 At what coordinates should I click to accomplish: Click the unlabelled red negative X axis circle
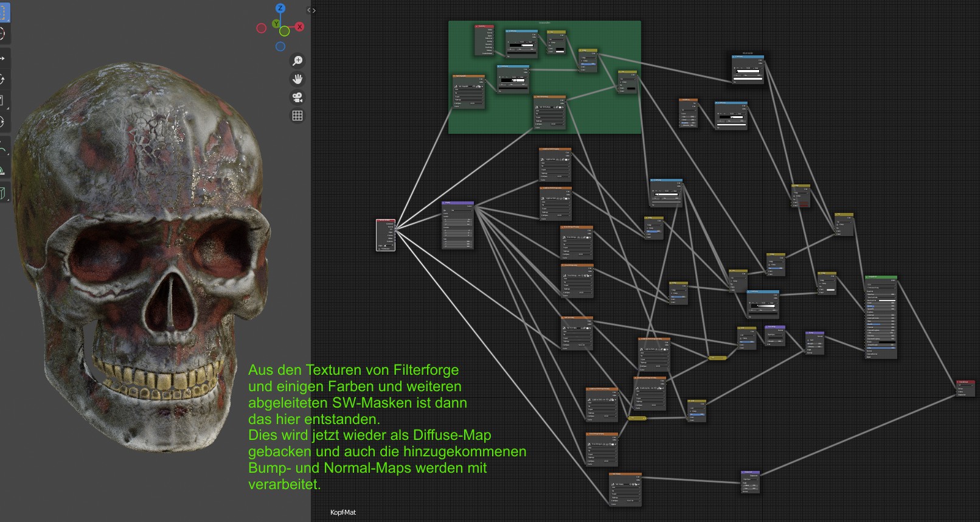tap(262, 28)
